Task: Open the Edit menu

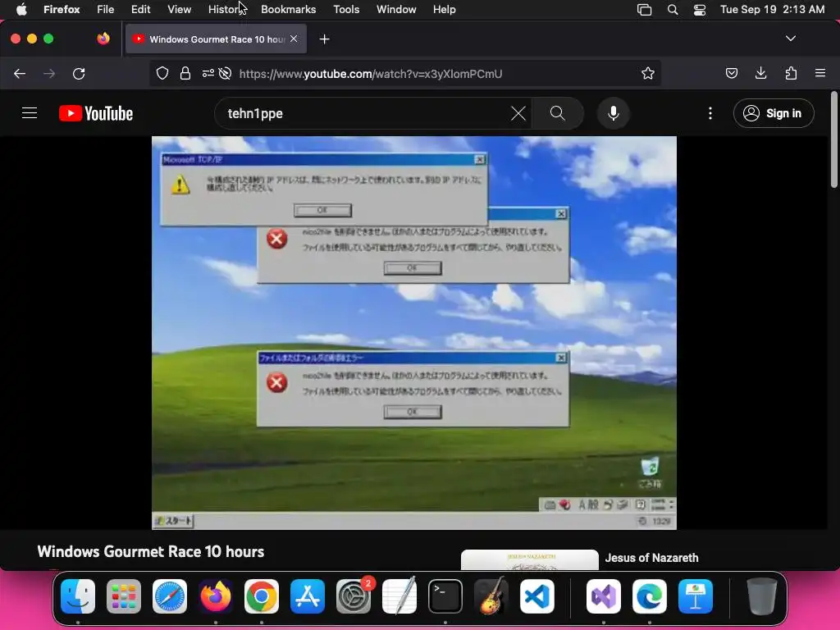Action: pos(141,9)
